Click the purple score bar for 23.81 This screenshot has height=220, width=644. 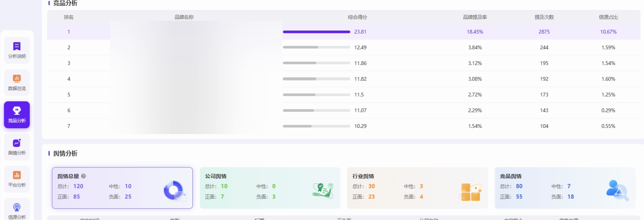tap(316, 32)
